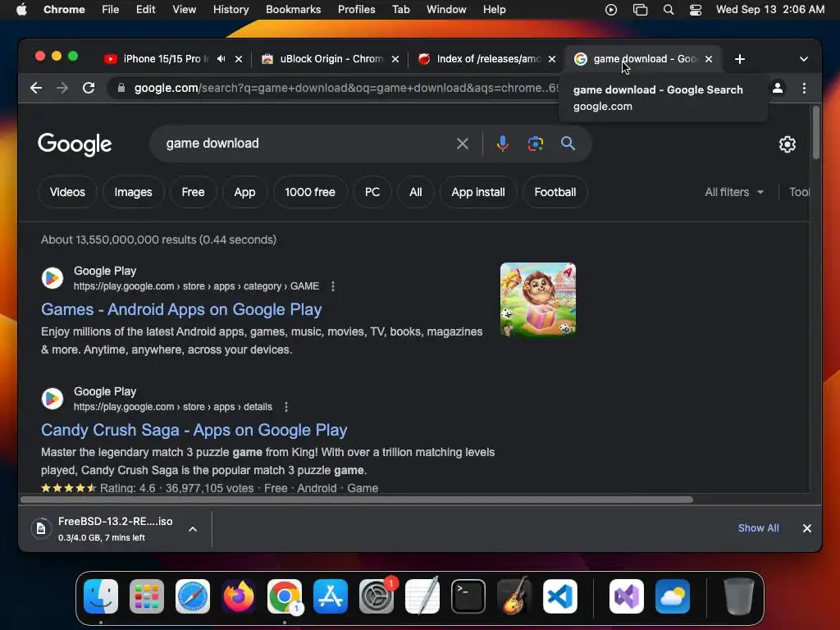Click the blue magnifier search button
Viewport: 840px width, 630px height.
point(568,144)
